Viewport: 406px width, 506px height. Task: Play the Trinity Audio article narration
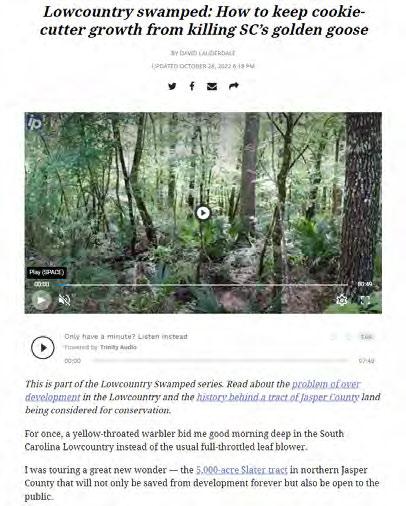coord(43,348)
